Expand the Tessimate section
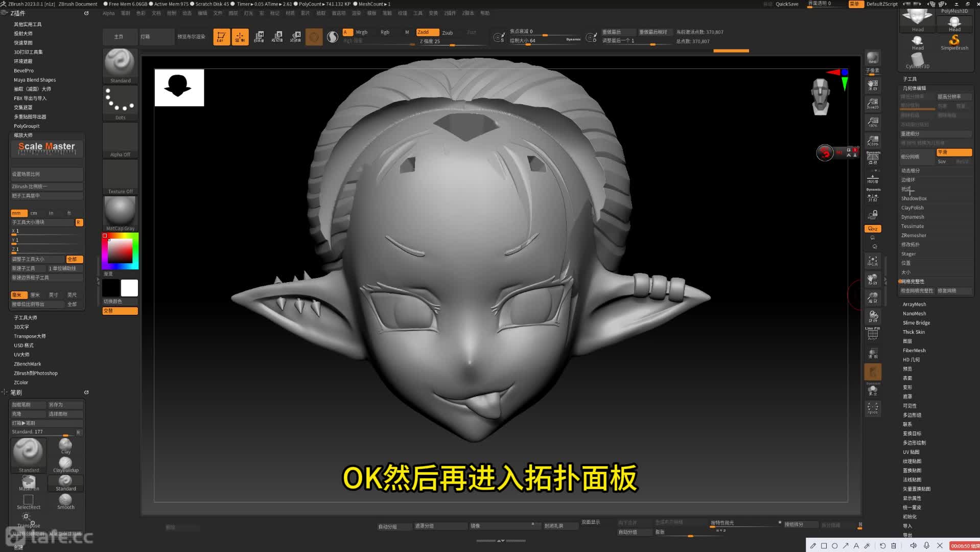Viewport: 980px width, 552px height. point(912,226)
